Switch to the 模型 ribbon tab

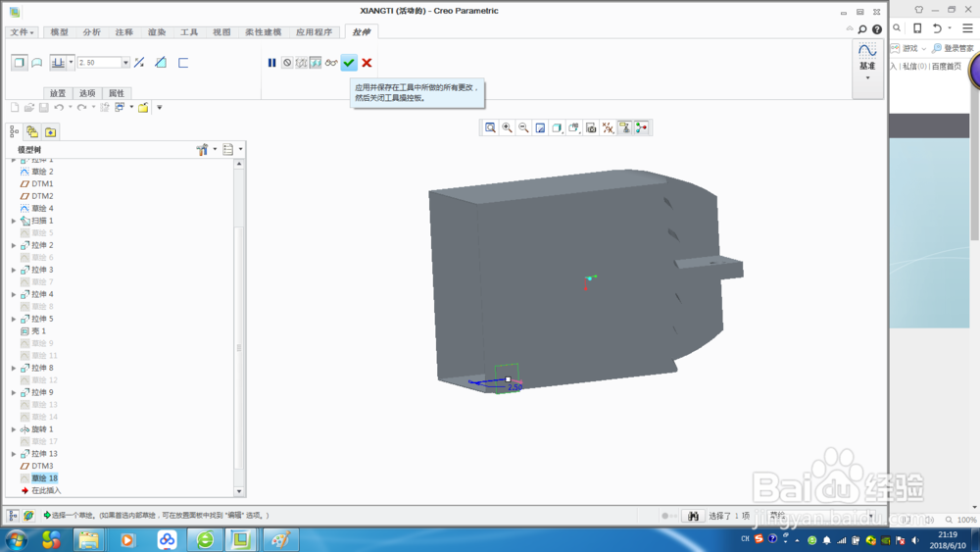(x=60, y=32)
